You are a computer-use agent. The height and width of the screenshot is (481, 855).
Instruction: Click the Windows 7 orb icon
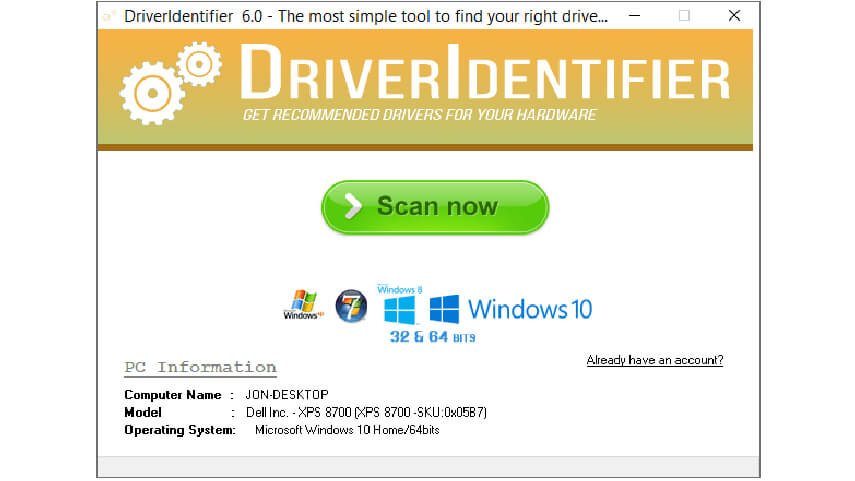click(x=351, y=306)
